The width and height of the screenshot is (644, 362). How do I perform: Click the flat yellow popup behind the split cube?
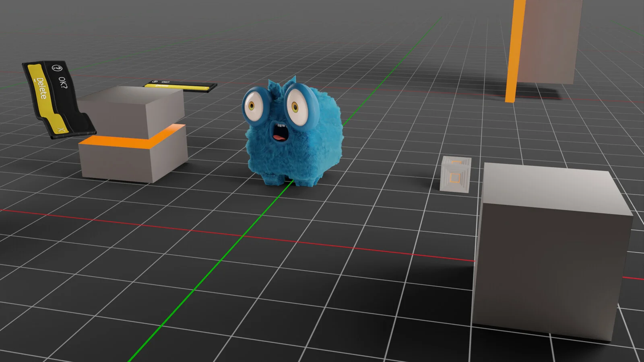pyautogui.click(x=181, y=86)
